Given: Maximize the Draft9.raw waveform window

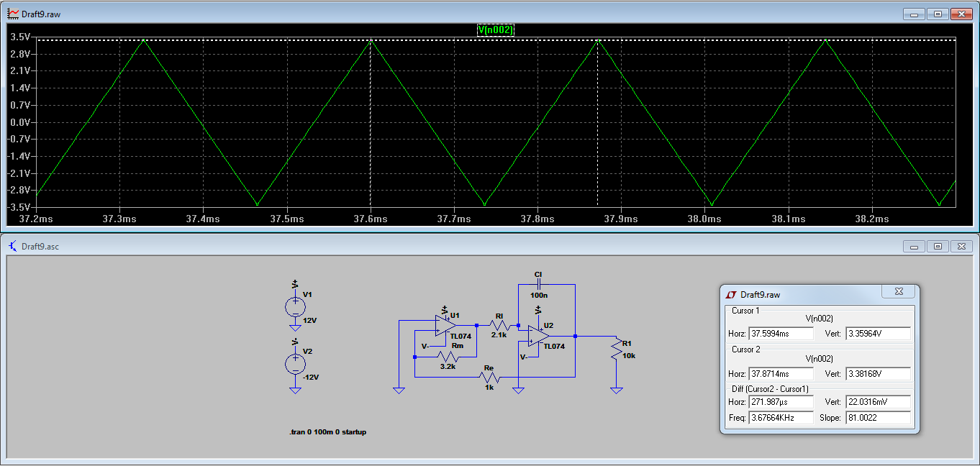Looking at the screenshot, I should pos(938,14).
